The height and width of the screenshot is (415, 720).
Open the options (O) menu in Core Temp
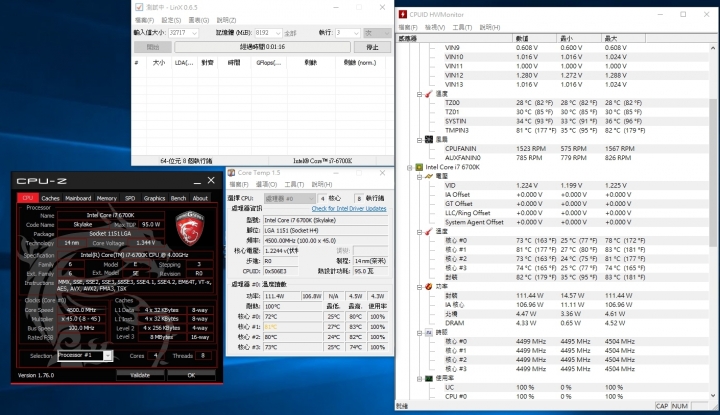[266, 184]
